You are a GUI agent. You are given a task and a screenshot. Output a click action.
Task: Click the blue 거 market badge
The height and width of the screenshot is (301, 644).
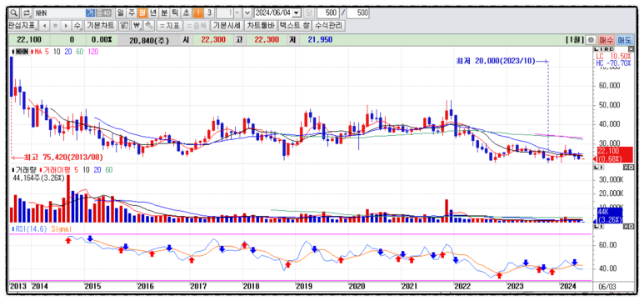pos(90,13)
